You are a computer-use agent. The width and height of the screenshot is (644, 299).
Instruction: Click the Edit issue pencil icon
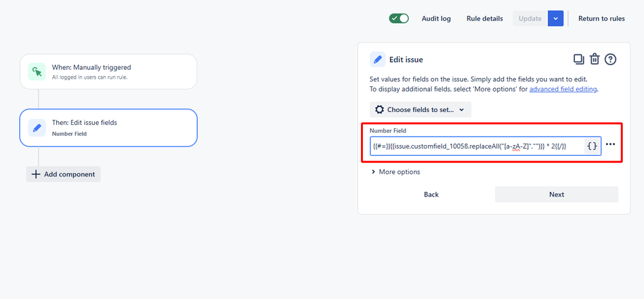tap(378, 59)
